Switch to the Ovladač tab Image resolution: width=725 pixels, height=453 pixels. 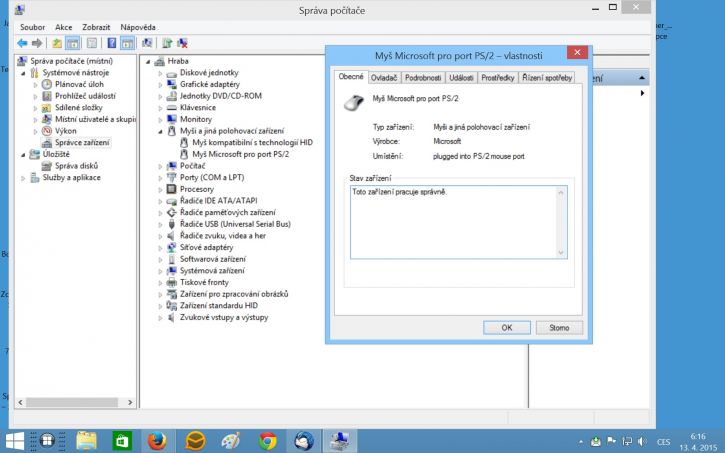pos(384,78)
